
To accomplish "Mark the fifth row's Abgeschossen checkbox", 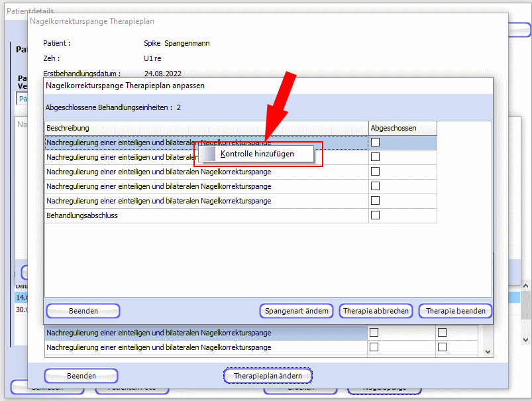I will point(375,201).
